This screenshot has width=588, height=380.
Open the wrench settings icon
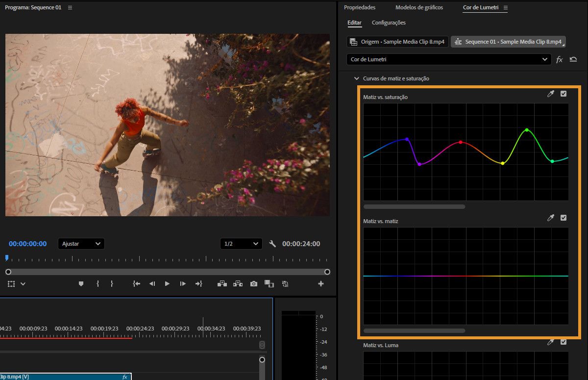coord(273,244)
